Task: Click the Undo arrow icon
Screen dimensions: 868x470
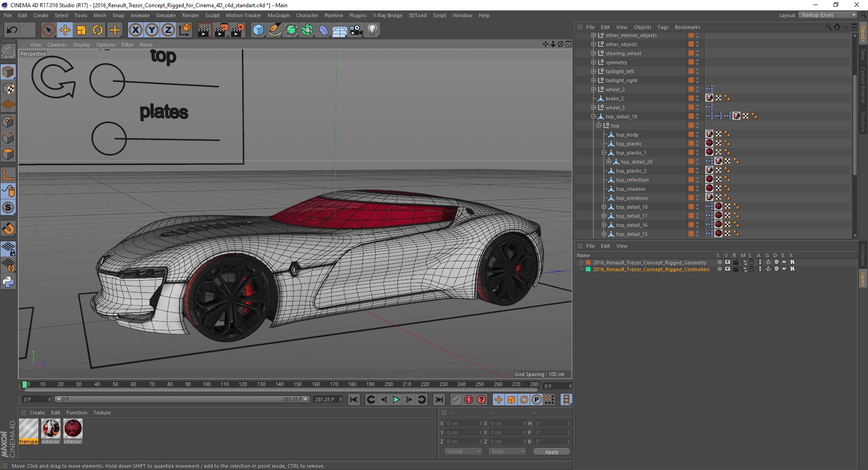Action: tap(12, 30)
